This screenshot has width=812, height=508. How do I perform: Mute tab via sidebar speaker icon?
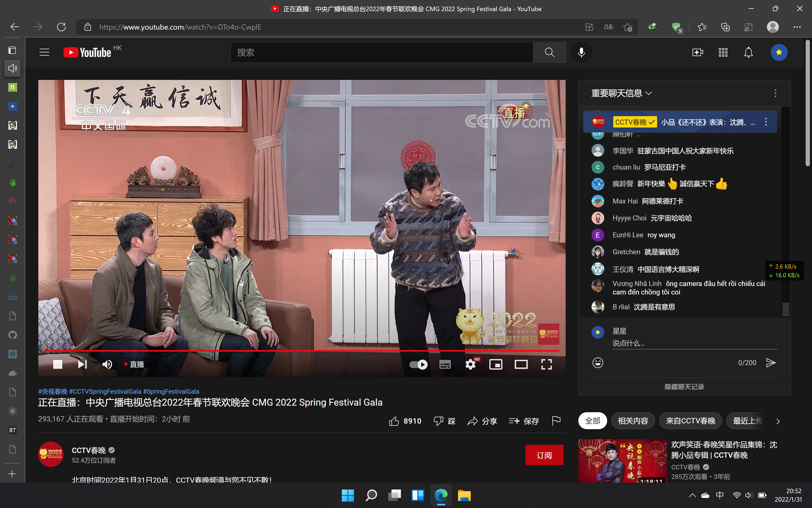12,69
